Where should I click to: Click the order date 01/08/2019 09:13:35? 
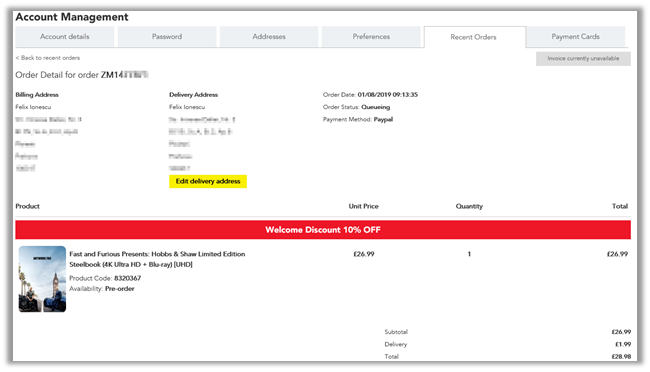pyautogui.click(x=388, y=95)
